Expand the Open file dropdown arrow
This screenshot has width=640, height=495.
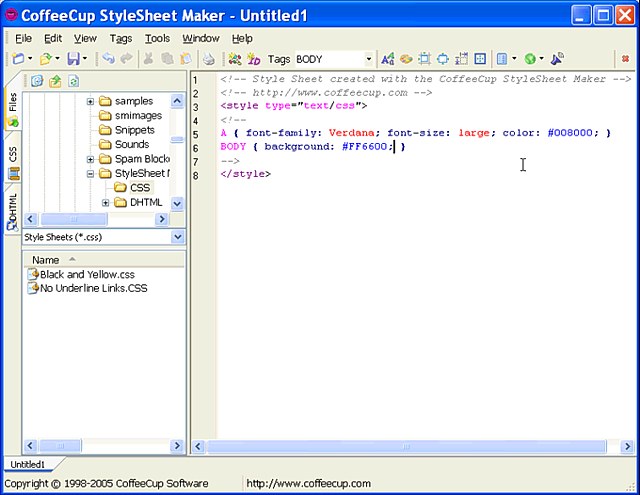point(58,59)
